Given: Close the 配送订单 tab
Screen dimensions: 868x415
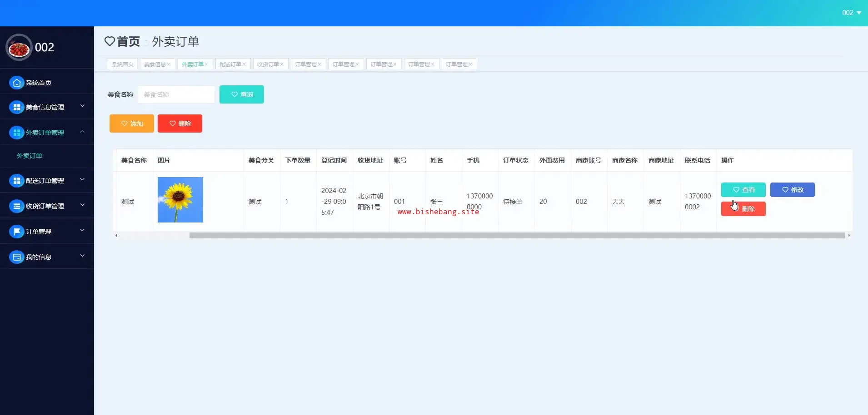Looking at the screenshot, I should click(x=244, y=64).
